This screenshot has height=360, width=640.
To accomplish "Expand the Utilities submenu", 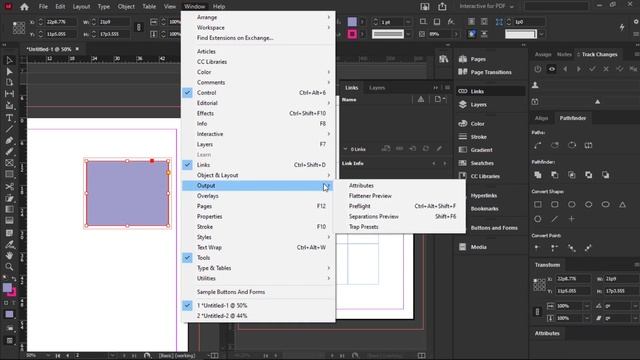I will [x=258, y=278].
